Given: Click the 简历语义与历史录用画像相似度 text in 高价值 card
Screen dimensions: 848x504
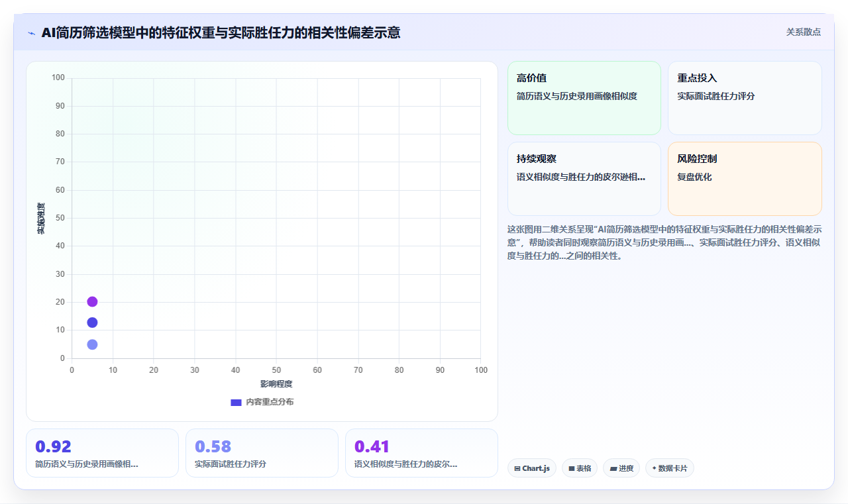Looking at the screenshot, I should [x=577, y=96].
